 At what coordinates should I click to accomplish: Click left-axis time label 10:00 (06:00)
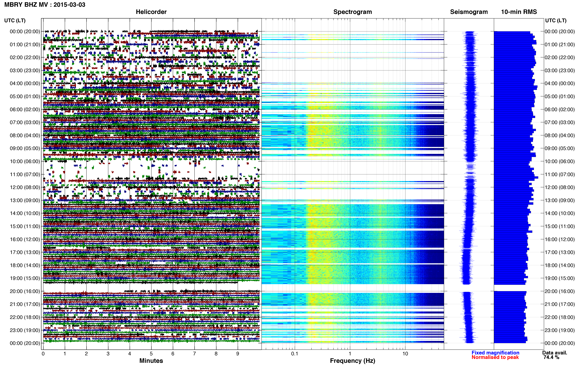(25, 161)
